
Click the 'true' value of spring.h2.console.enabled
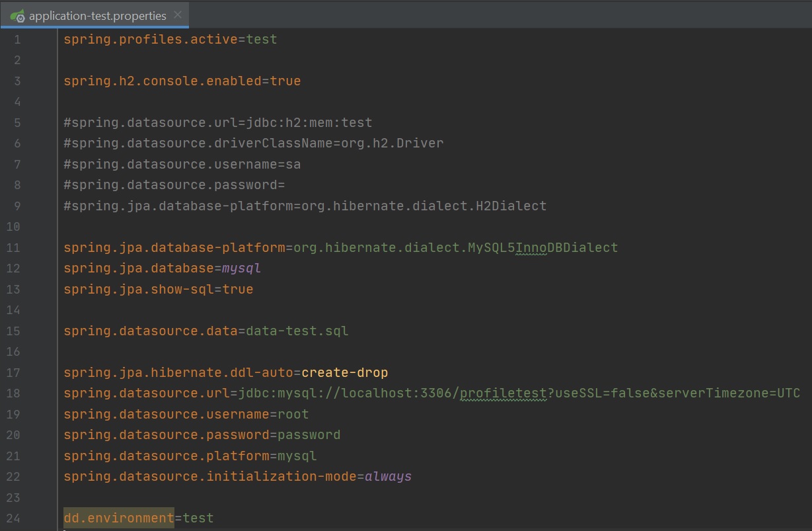tap(285, 81)
